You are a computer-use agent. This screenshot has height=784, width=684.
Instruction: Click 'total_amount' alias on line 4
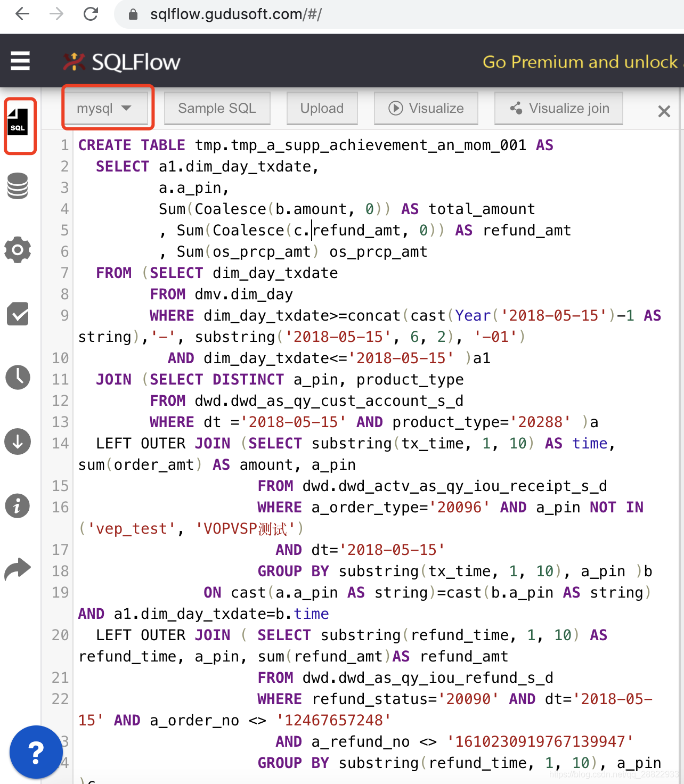pyautogui.click(x=482, y=209)
